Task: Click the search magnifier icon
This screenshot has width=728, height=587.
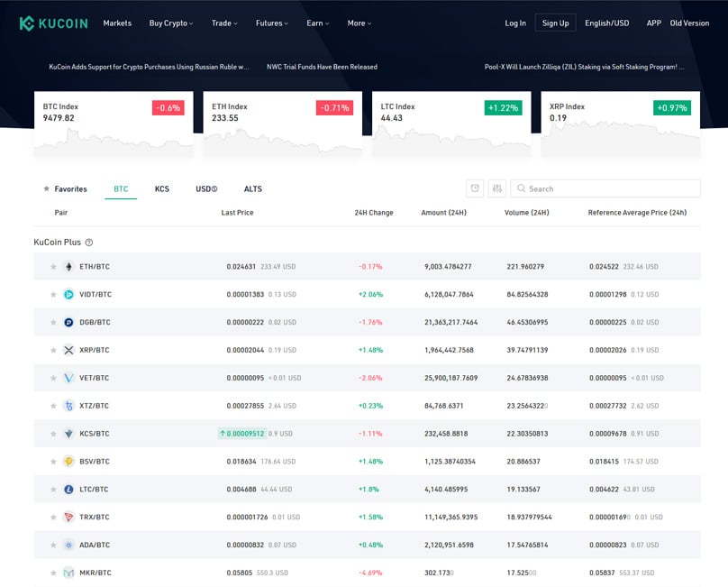Action: click(521, 188)
